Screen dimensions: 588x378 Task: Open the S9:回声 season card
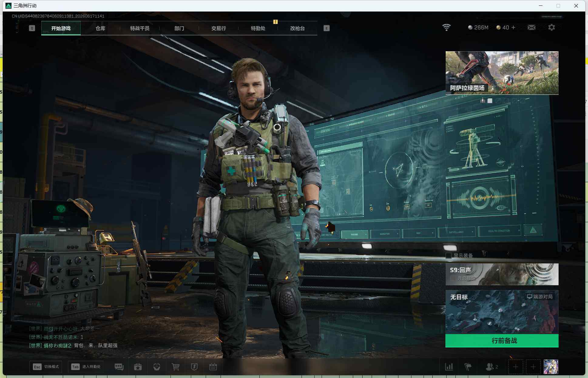point(502,274)
